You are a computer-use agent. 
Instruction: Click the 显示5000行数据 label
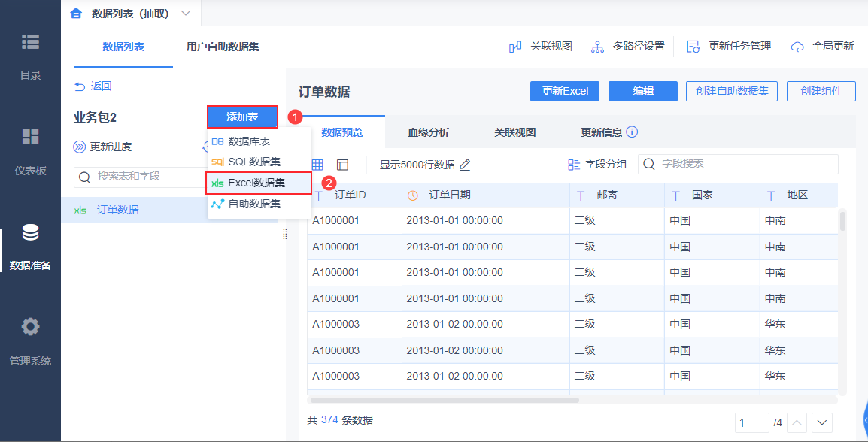[x=417, y=165]
